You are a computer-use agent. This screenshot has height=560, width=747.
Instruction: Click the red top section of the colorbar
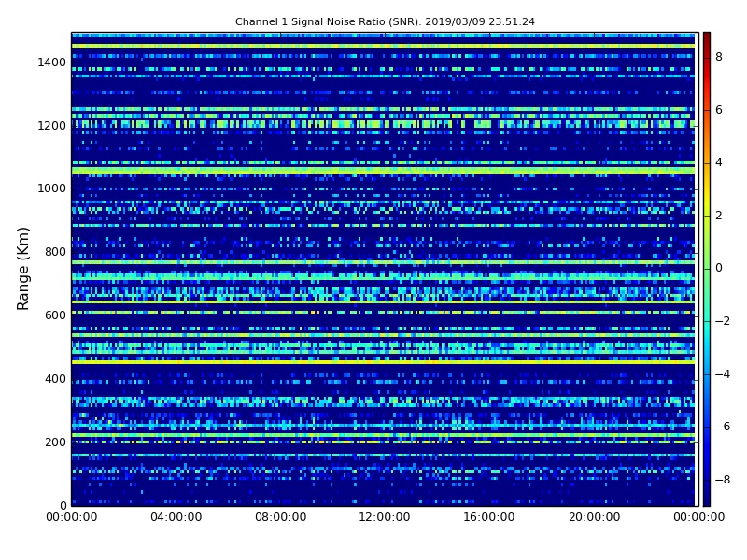pyautogui.click(x=707, y=45)
